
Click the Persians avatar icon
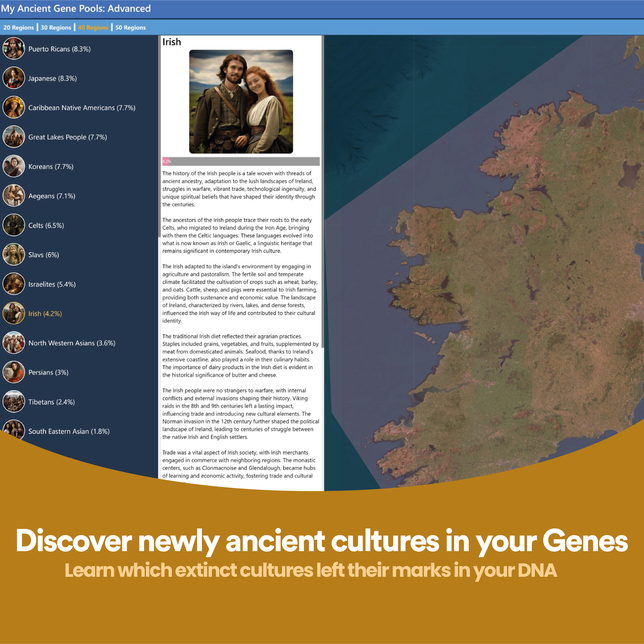14,372
